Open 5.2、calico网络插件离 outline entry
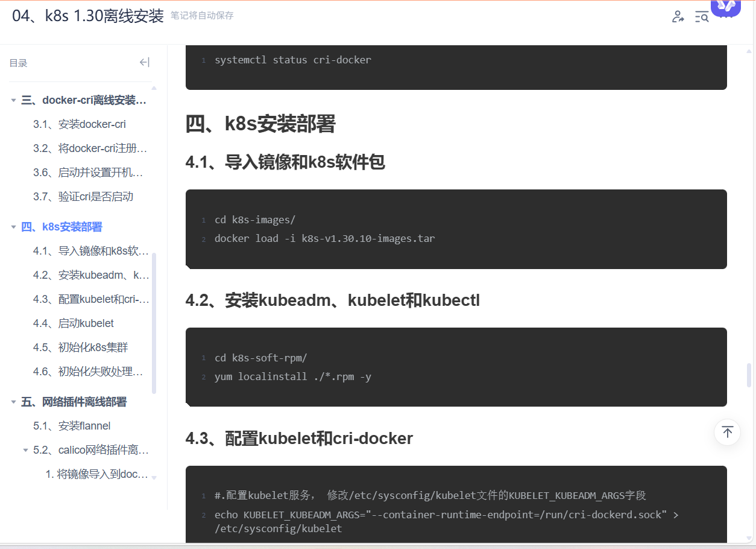Screen dimensions: 756x549 [x=91, y=450]
